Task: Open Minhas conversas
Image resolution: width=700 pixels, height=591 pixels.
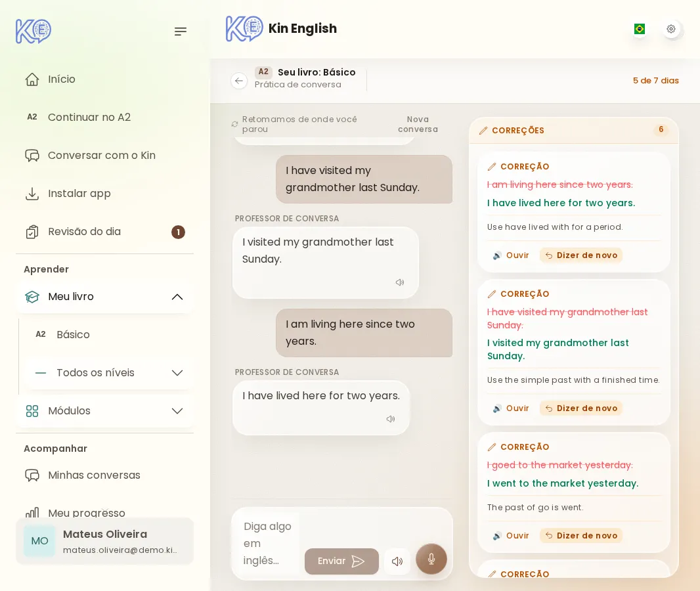Action: pyautogui.click(x=105, y=475)
